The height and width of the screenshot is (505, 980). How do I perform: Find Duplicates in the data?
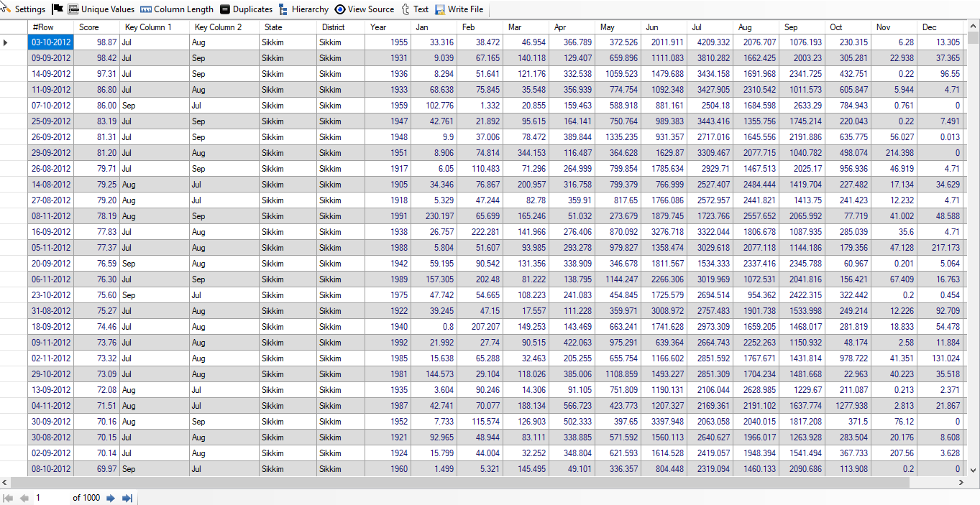tap(246, 9)
